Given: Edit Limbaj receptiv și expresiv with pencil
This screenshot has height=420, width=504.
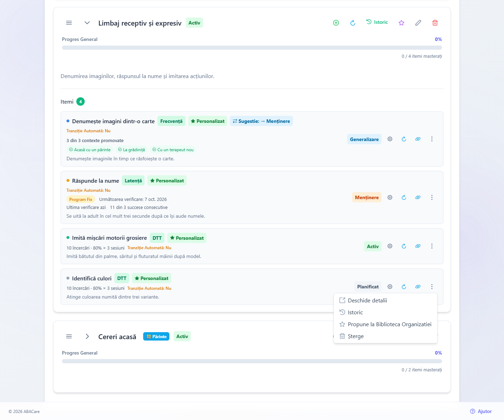Looking at the screenshot, I should point(418,23).
